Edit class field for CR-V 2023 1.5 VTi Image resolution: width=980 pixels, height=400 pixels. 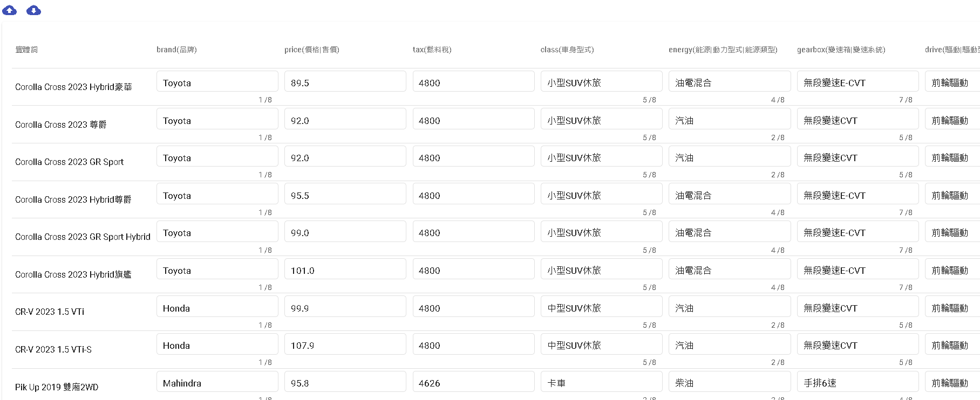pyautogui.click(x=602, y=306)
